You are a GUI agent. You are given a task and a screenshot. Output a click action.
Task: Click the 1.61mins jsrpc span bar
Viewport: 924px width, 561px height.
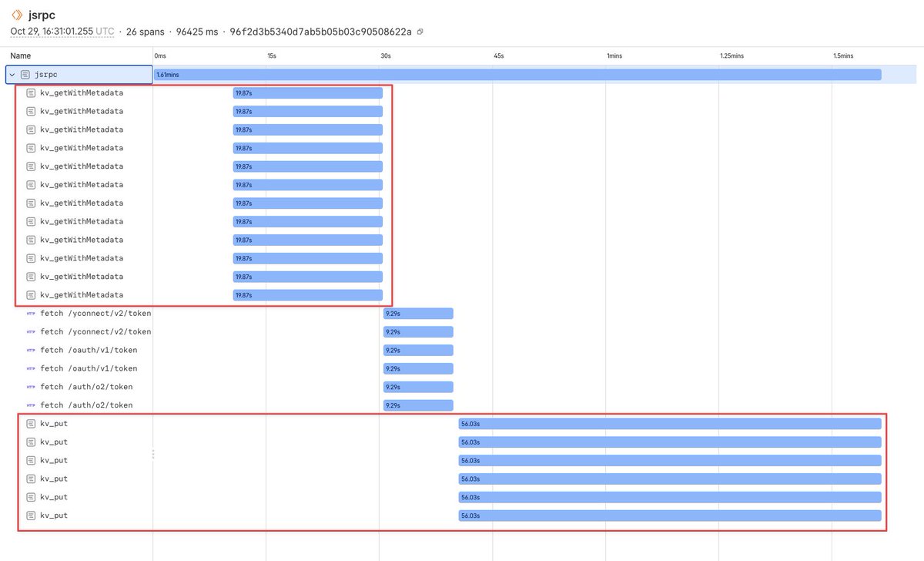click(x=517, y=75)
